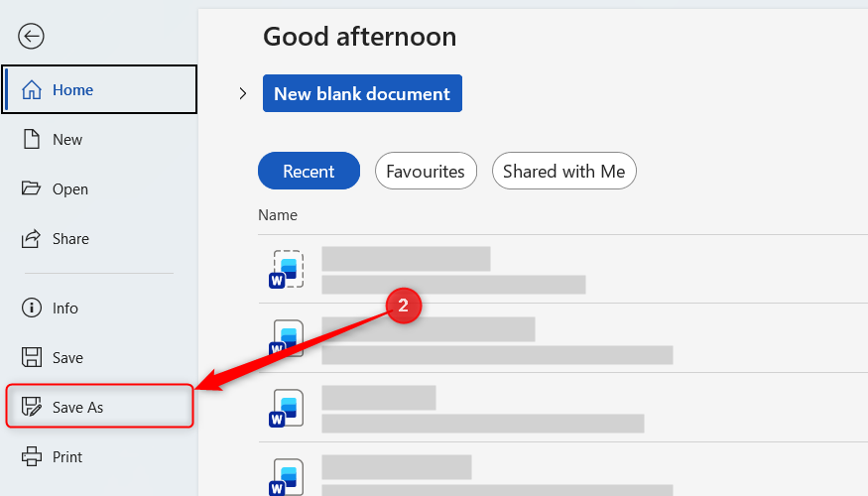Expand the new document templates chevron
Screen dimensions: 868x496
pos(242,93)
